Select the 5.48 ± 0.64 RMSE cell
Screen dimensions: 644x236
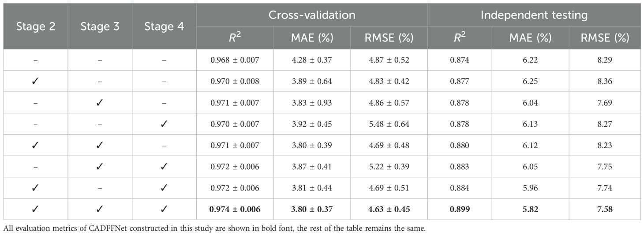coord(389,124)
